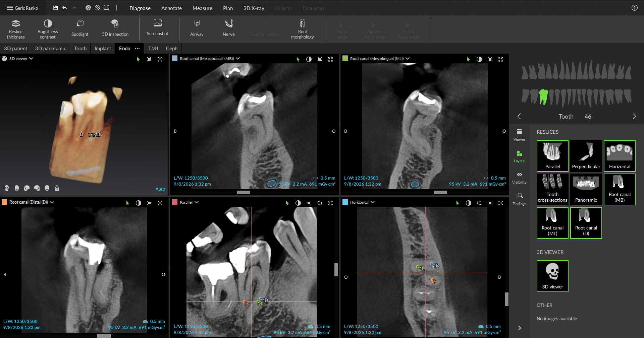Click the save icon in the top bar

tap(56, 8)
